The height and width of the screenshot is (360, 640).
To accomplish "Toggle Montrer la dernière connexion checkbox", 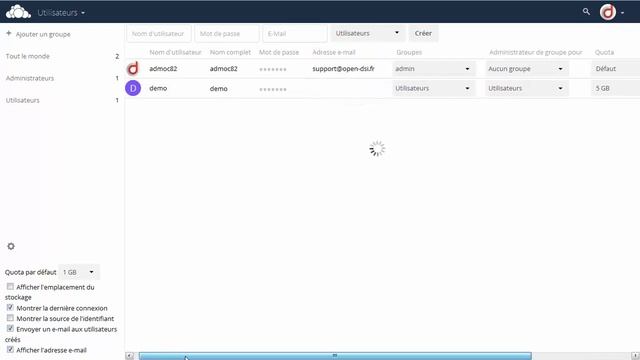I will tap(10, 307).
